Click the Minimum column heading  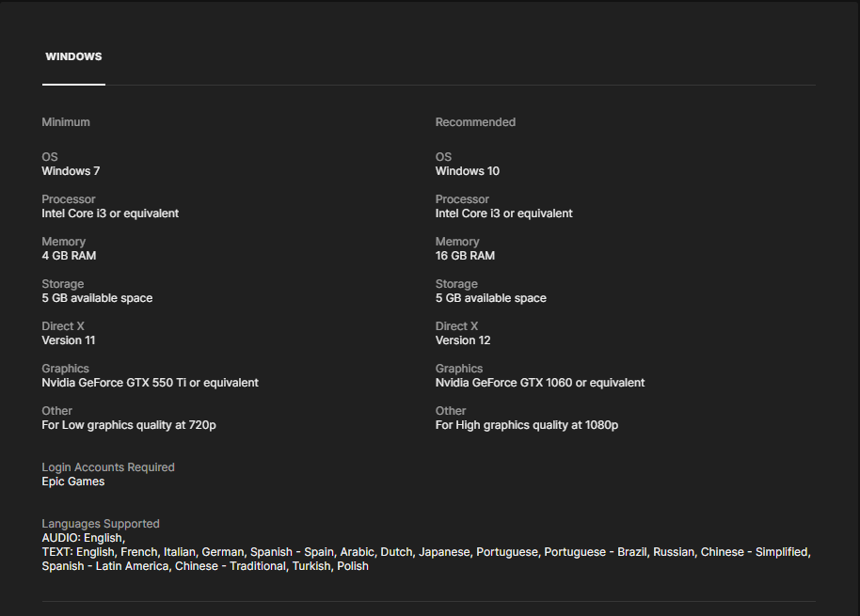click(66, 122)
